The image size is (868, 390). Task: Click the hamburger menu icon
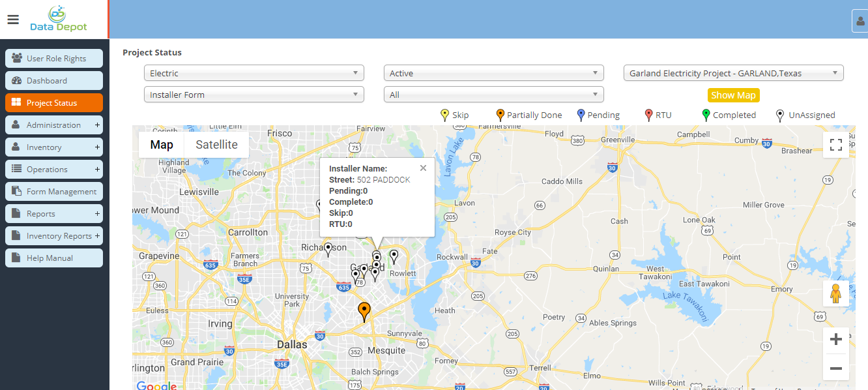coord(13,19)
